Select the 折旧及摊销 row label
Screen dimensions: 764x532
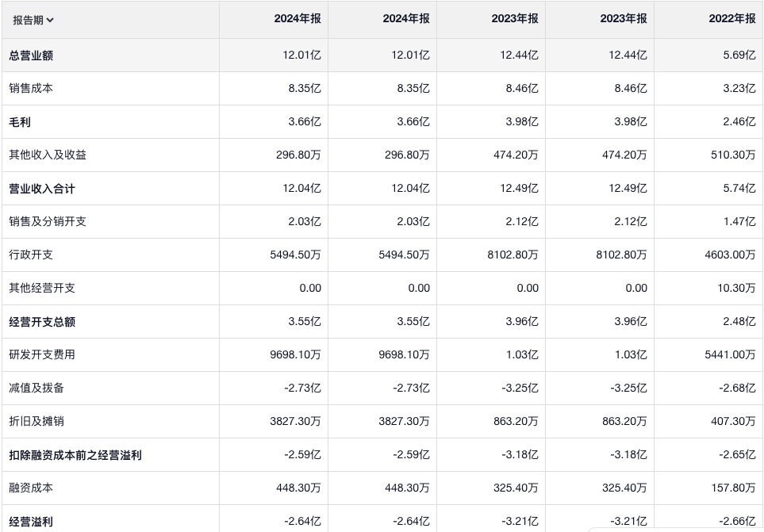(x=36, y=422)
